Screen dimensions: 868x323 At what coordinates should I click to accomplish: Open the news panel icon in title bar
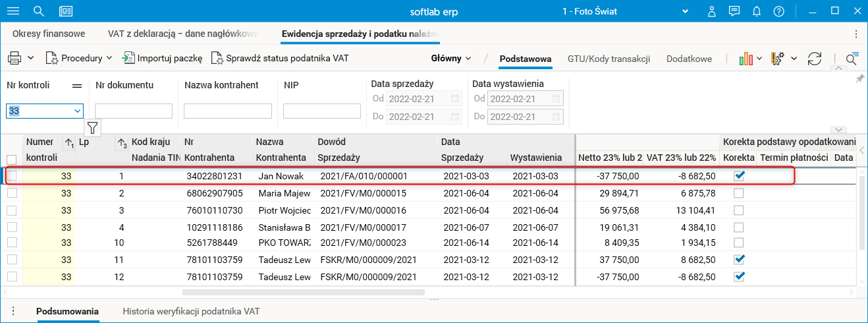(x=66, y=11)
